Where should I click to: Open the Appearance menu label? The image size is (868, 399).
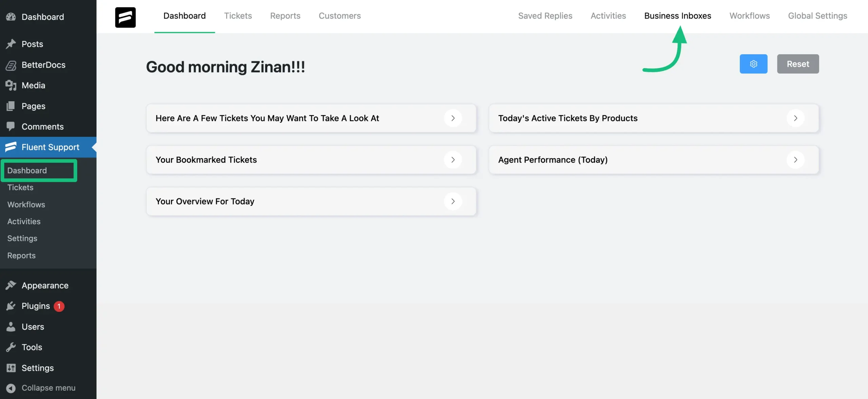click(45, 285)
